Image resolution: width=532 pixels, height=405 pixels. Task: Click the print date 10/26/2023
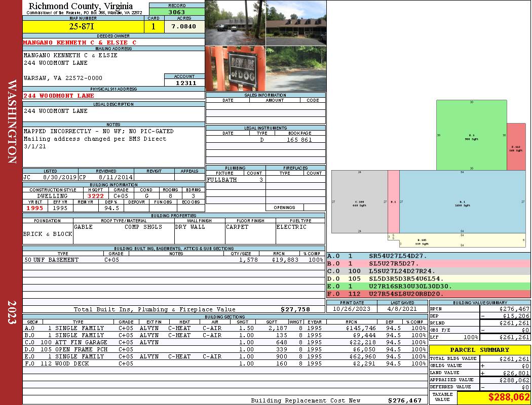pos(352,309)
